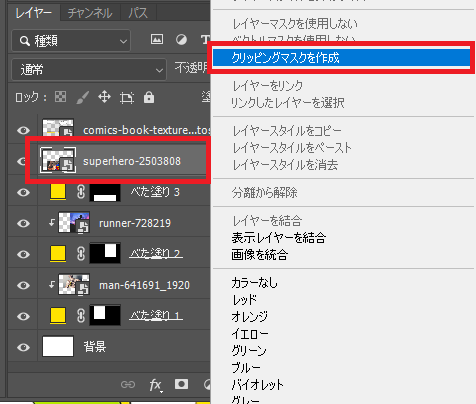This screenshot has width=476, height=404.
Task: Click the adjustment layer filter icon
Action: (181, 40)
